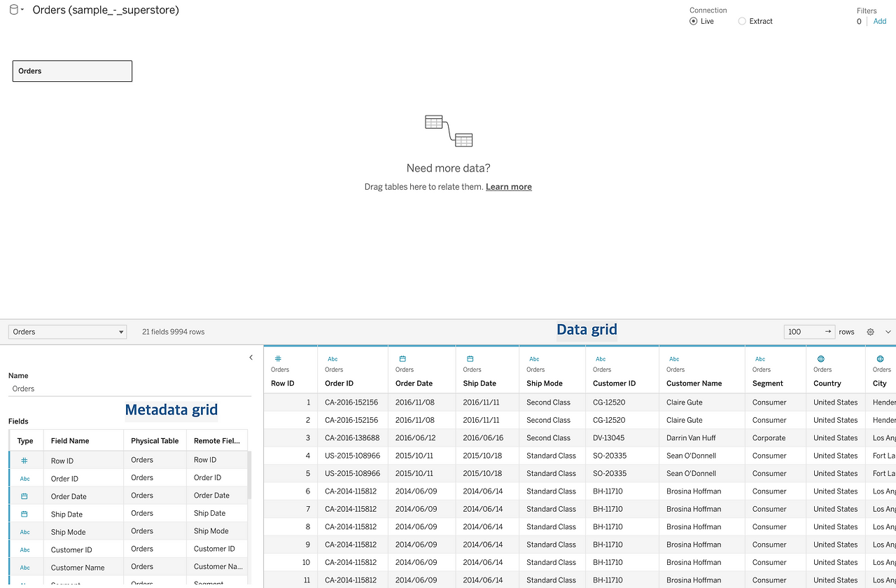Click the data source database icon
Image resolution: width=896 pixels, height=588 pixels.
click(13, 10)
